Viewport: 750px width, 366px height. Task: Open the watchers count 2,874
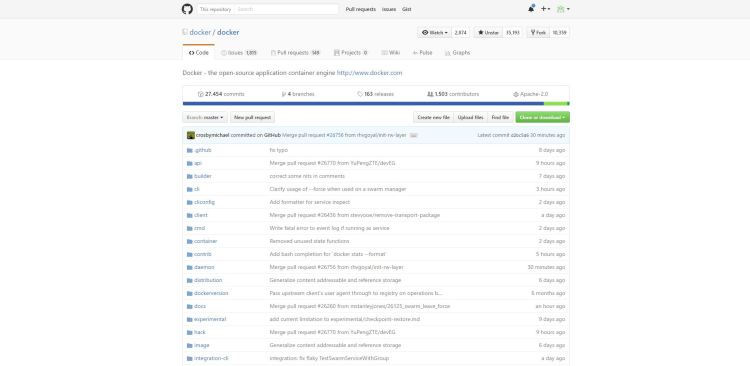pyautogui.click(x=461, y=33)
